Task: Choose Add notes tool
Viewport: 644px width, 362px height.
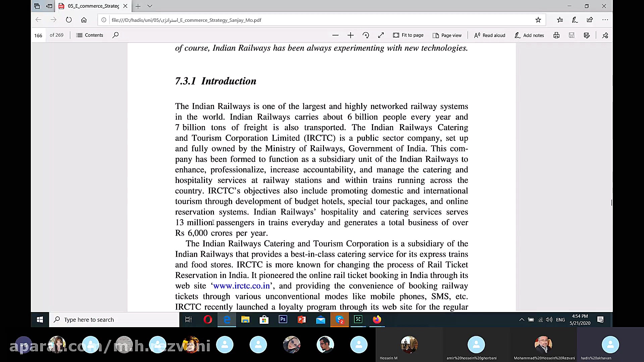Action: click(529, 35)
